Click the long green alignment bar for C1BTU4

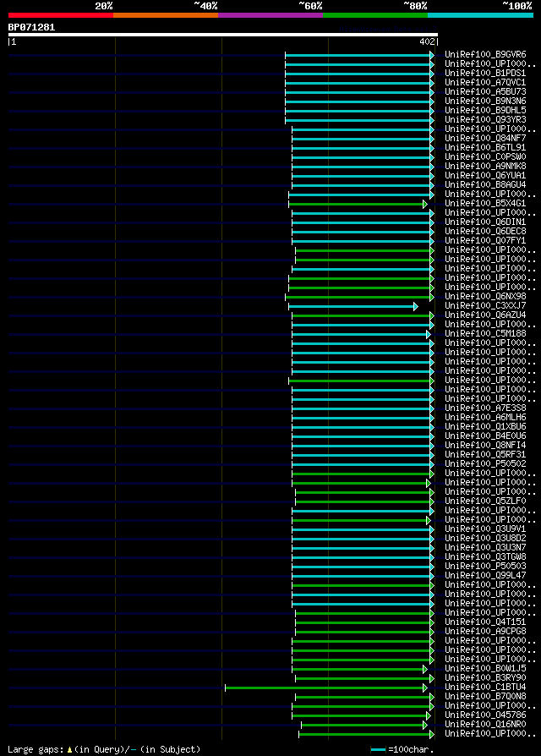(325, 688)
